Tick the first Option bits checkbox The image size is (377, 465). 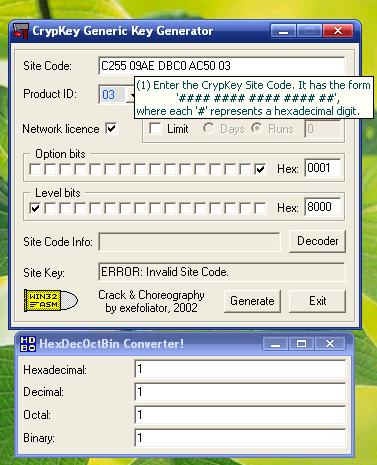[x=35, y=169]
